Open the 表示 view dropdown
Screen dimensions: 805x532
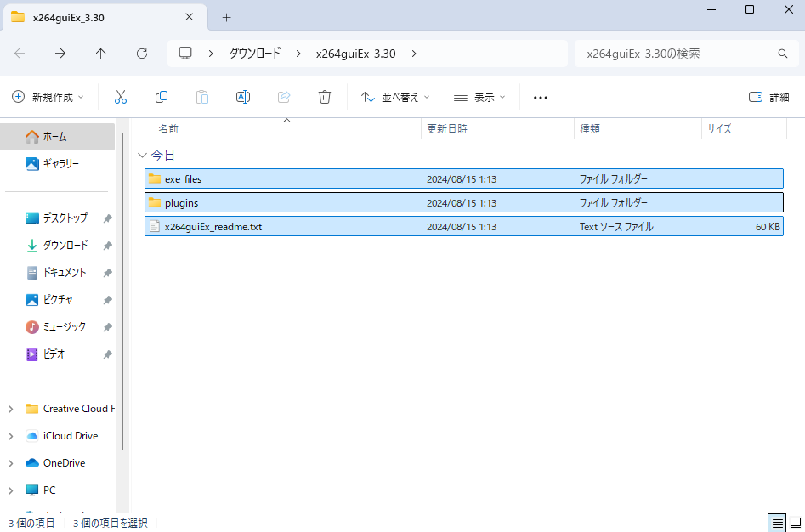[479, 97]
